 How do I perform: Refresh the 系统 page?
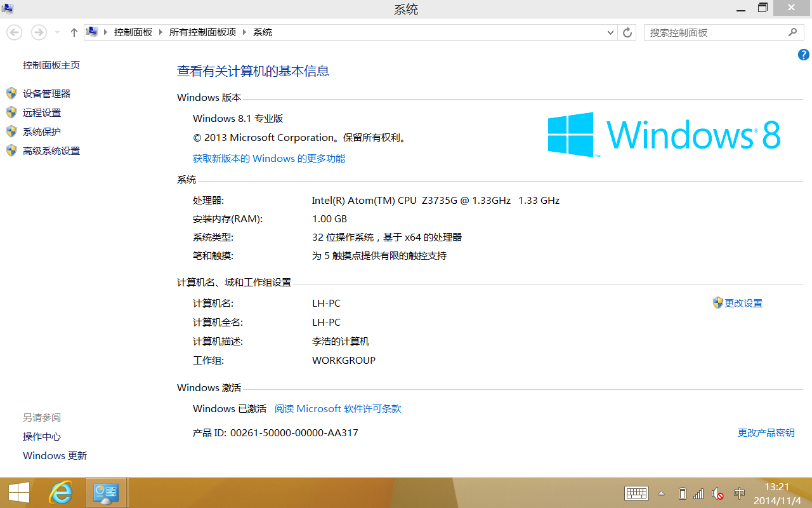(628, 32)
